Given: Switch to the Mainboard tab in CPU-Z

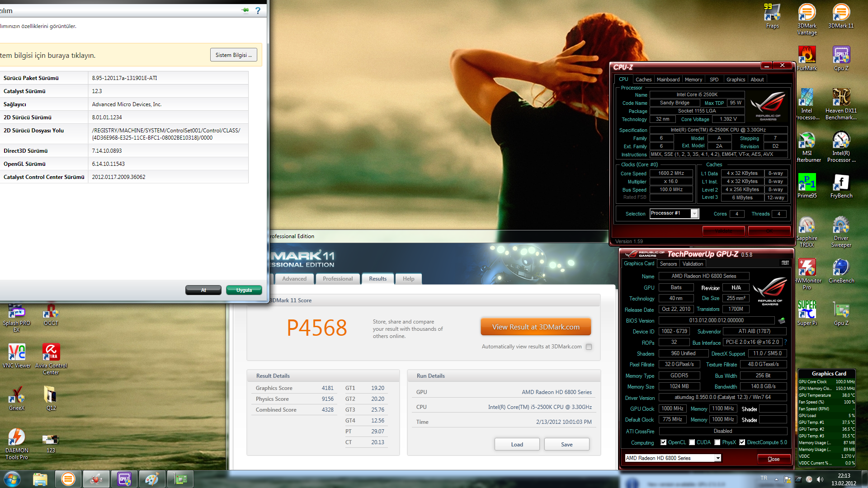Looking at the screenshot, I should point(668,80).
